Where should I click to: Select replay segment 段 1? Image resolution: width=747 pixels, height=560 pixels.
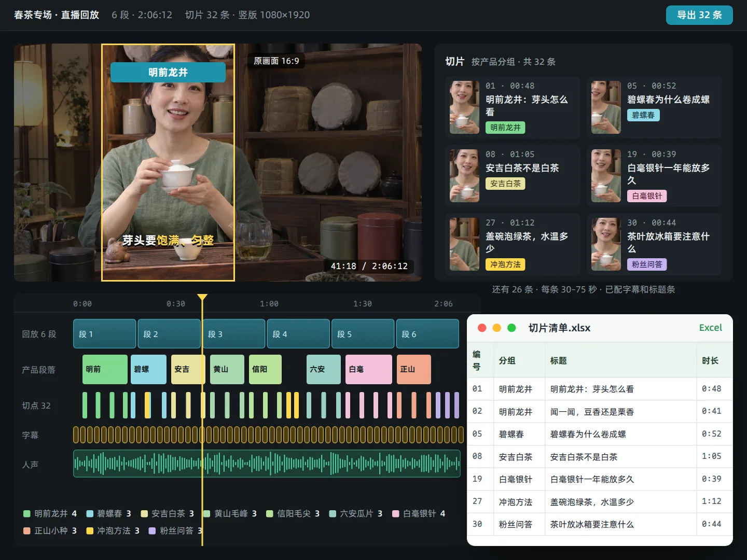click(x=104, y=334)
